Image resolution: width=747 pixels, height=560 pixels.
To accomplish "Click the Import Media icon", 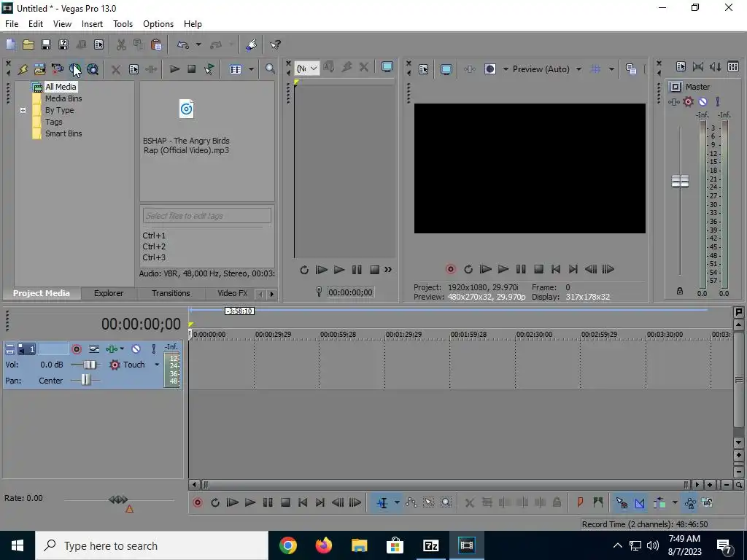I will click(39, 69).
